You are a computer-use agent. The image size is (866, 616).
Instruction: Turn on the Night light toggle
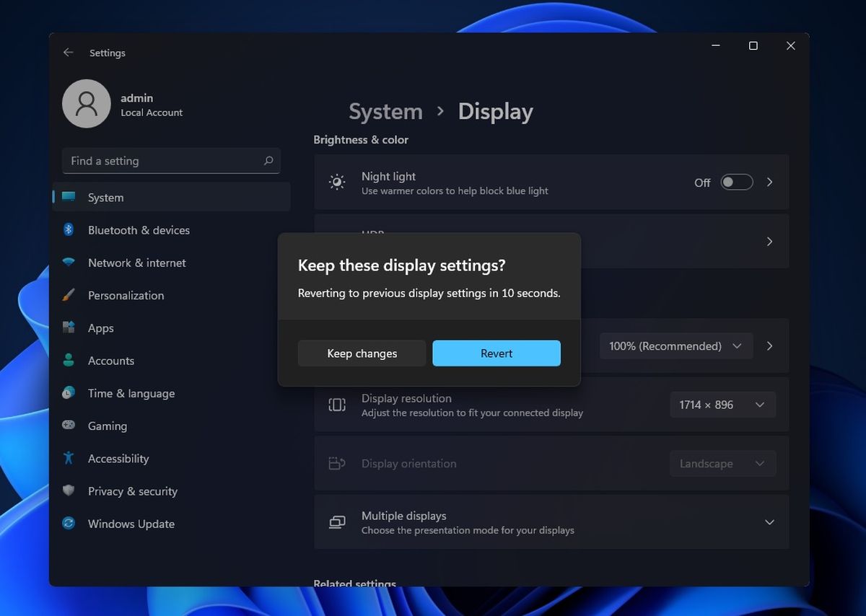coord(736,182)
